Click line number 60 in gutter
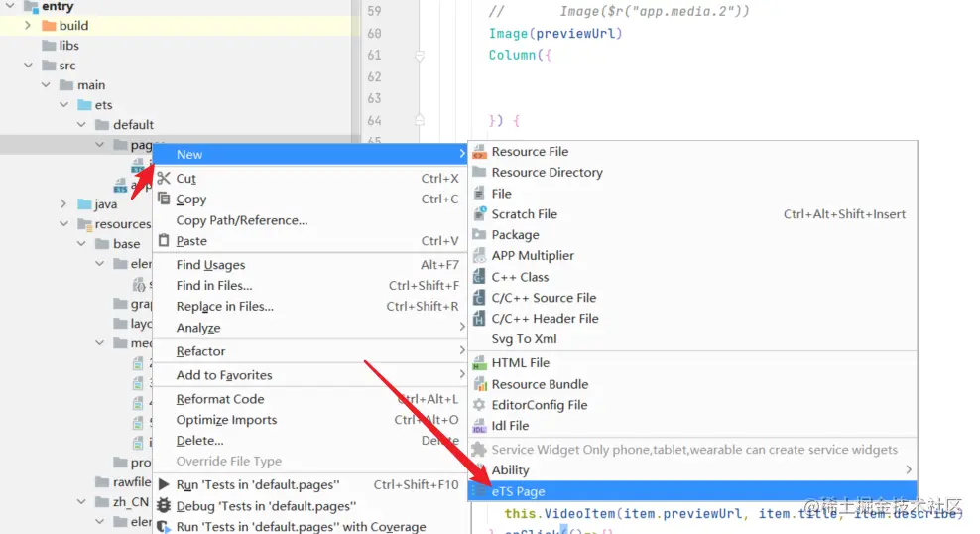Viewport: 980px width, 534px height. click(x=374, y=33)
